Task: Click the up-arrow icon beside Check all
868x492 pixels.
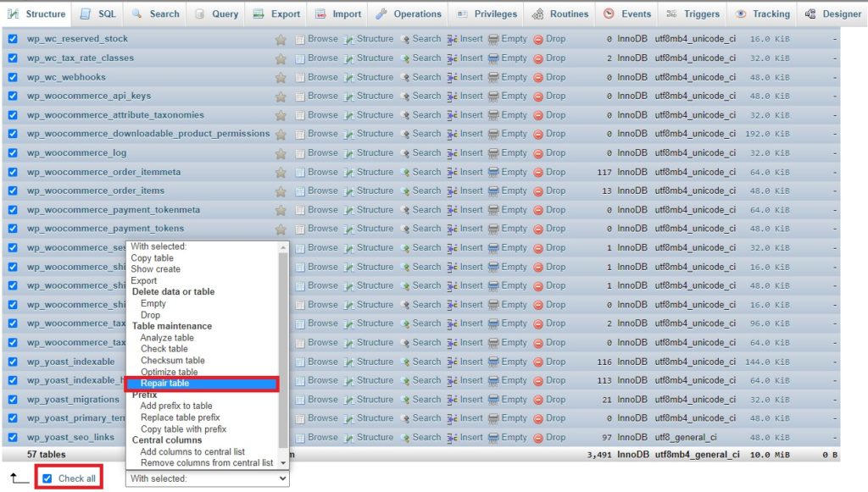Action: tap(19, 478)
